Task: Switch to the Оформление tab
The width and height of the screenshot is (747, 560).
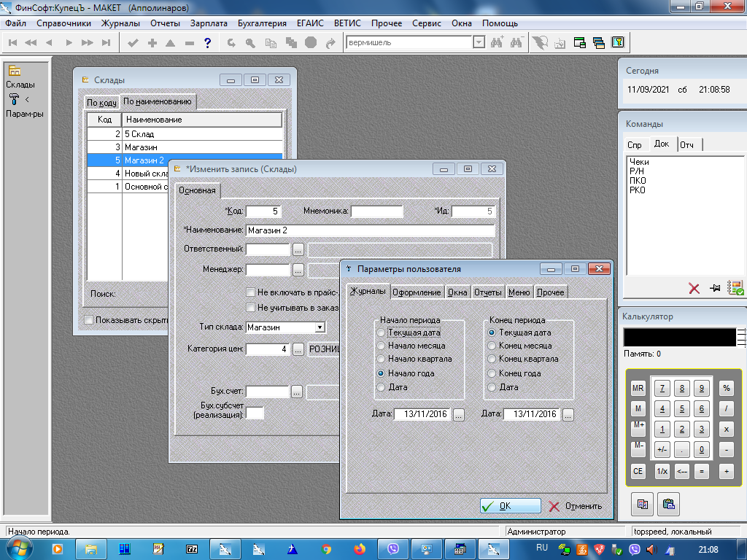Action: [417, 292]
